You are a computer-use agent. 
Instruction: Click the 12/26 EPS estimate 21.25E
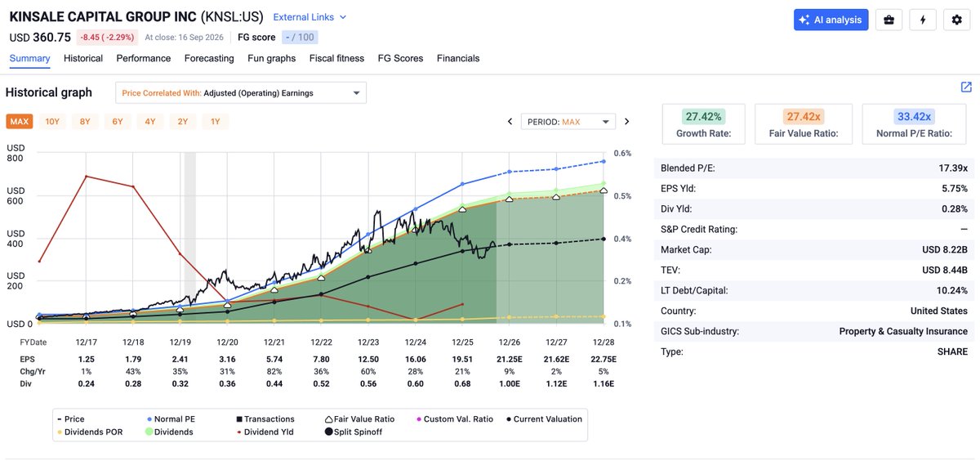[x=509, y=359]
